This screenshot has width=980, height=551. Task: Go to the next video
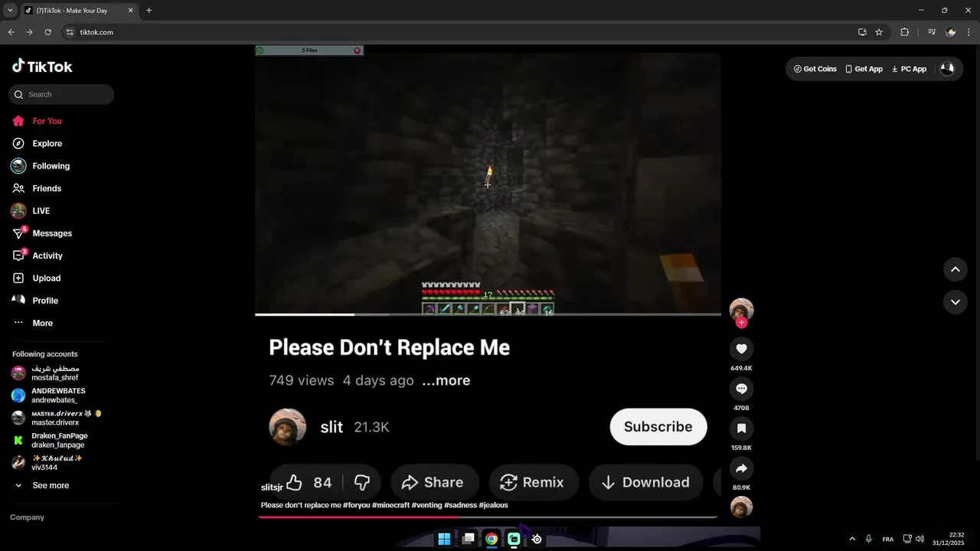[x=955, y=302]
